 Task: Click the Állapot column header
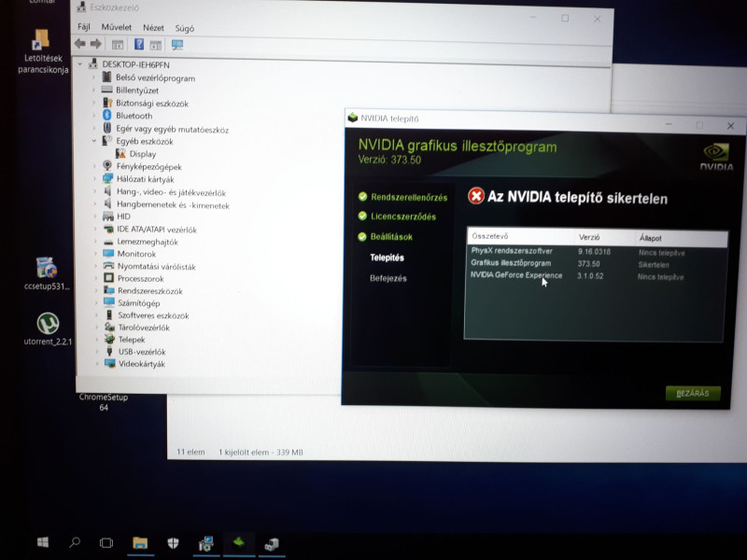pyautogui.click(x=650, y=238)
